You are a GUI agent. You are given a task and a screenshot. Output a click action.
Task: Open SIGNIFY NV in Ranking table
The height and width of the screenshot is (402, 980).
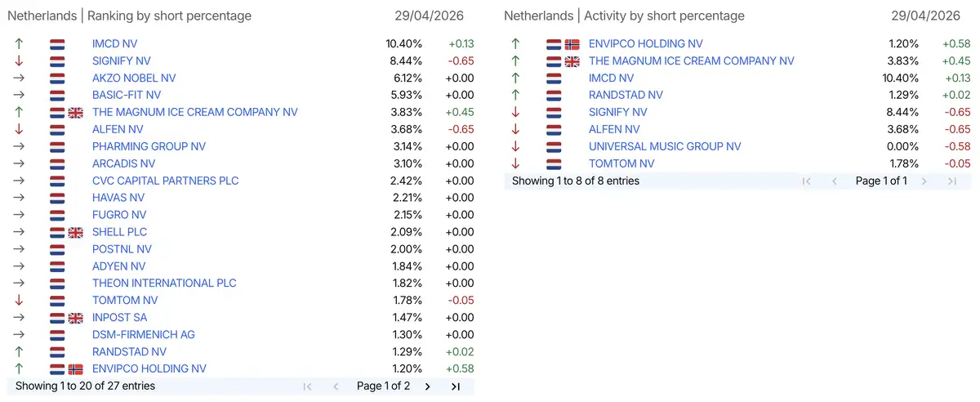point(122,61)
